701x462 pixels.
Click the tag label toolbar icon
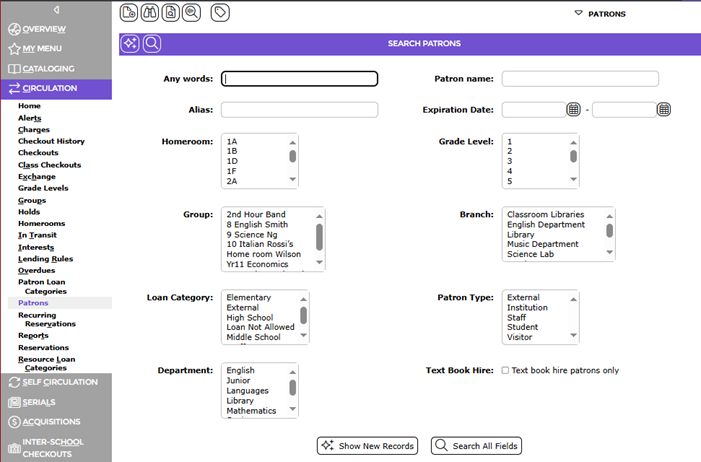[220, 13]
